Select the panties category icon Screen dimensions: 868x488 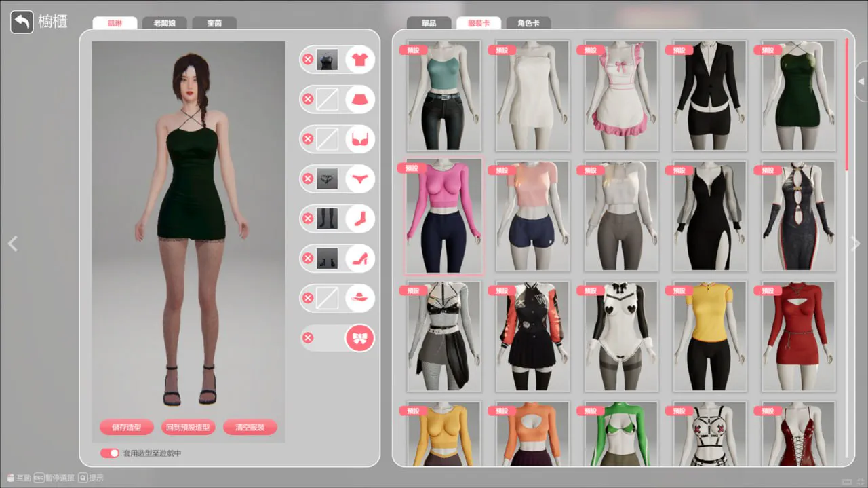pyautogui.click(x=359, y=179)
